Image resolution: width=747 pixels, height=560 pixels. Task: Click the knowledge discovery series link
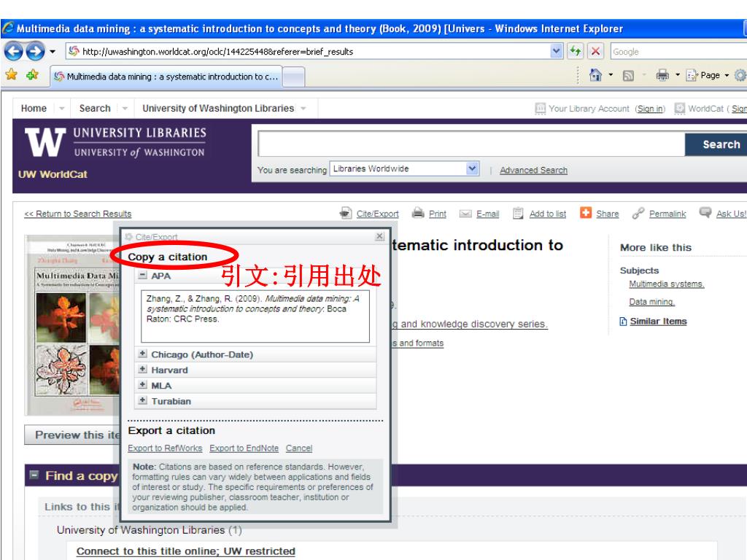(x=469, y=324)
